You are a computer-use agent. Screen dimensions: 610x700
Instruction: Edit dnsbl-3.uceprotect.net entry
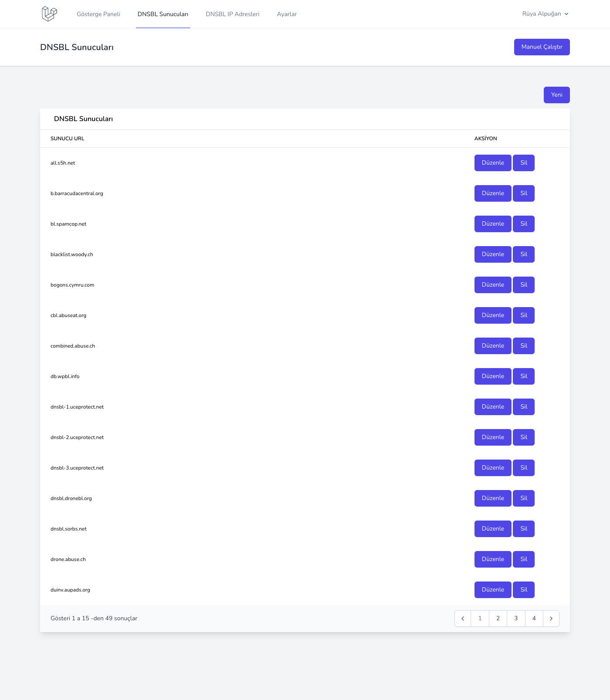pyautogui.click(x=493, y=468)
